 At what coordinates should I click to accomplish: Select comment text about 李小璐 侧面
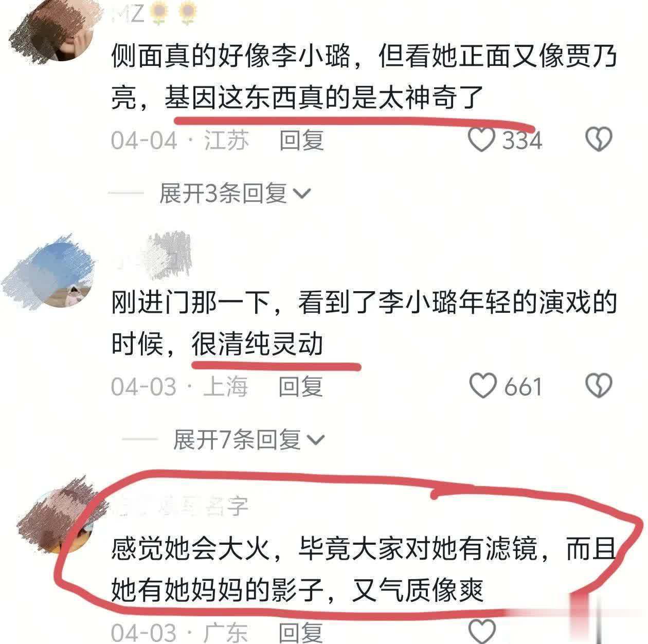pyautogui.click(x=364, y=77)
